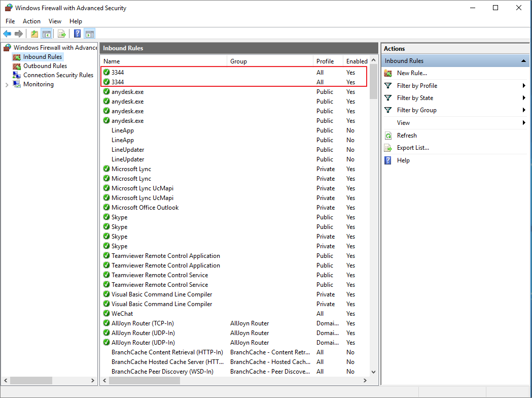Click the firewall app icon in title bar
Screen dimensions: 532x398
pos(9,8)
